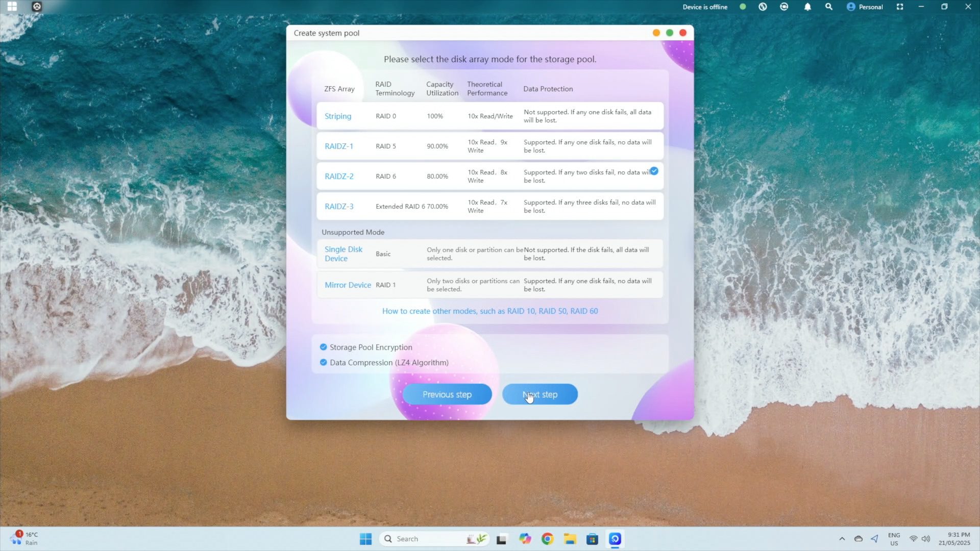This screenshot has height=551, width=980.
Task: Click the notification bell icon
Action: [807, 7]
